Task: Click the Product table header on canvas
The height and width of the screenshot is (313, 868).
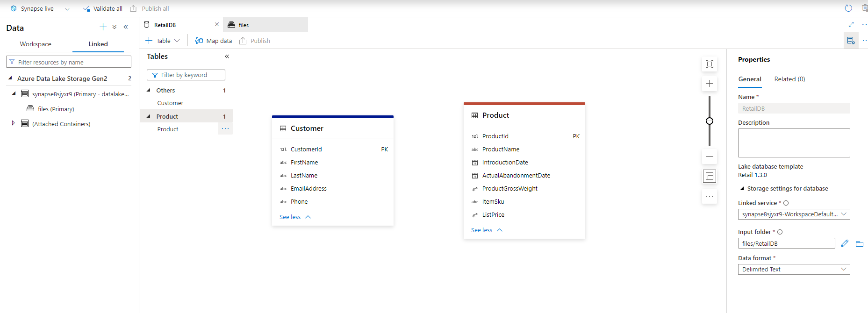Action: (524, 115)
